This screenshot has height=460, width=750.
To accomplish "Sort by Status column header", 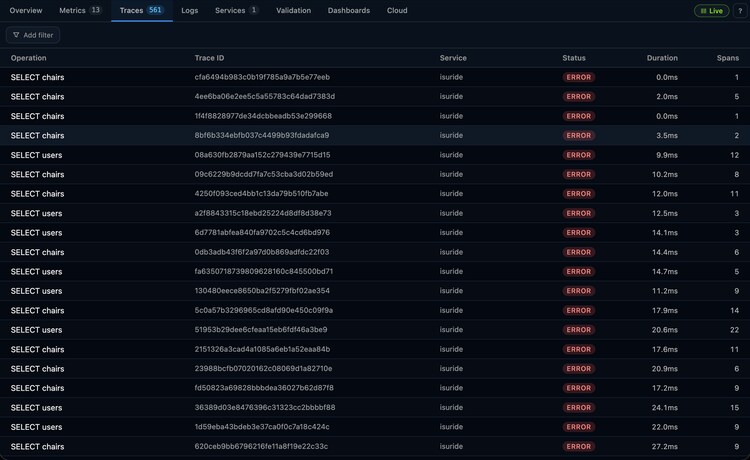I will (574, 58).
